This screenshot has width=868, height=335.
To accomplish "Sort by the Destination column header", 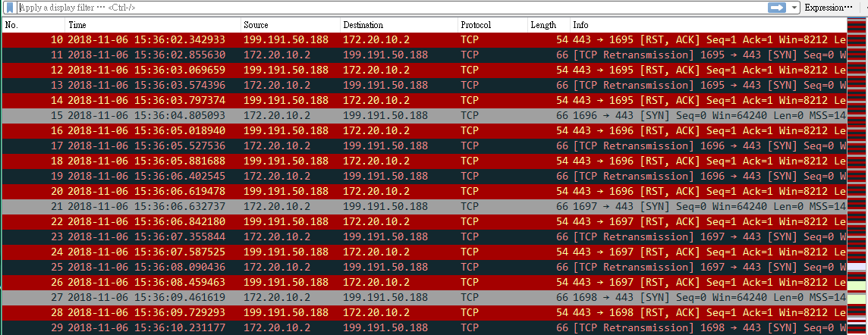I will tap(399, 26).
